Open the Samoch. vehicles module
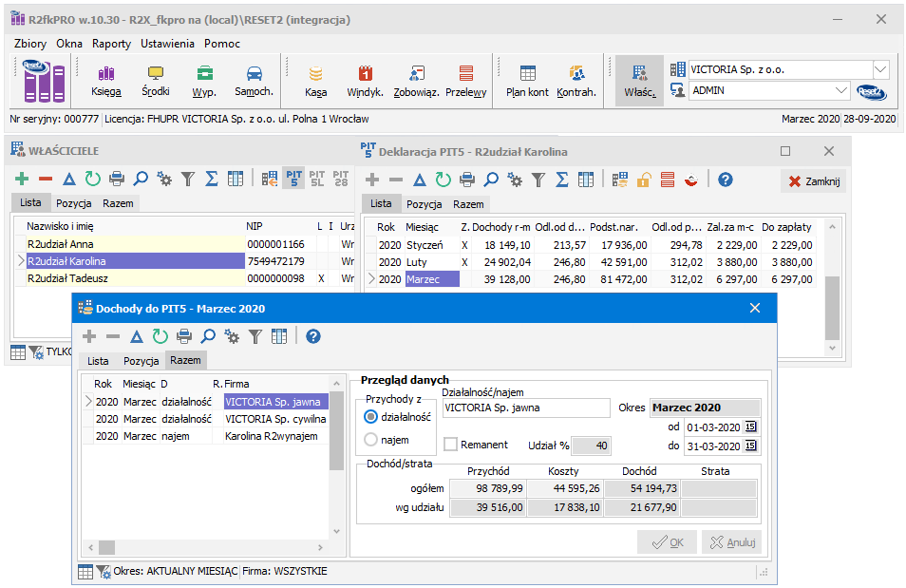This screenshot has width=906, height=588. (254, 81)
